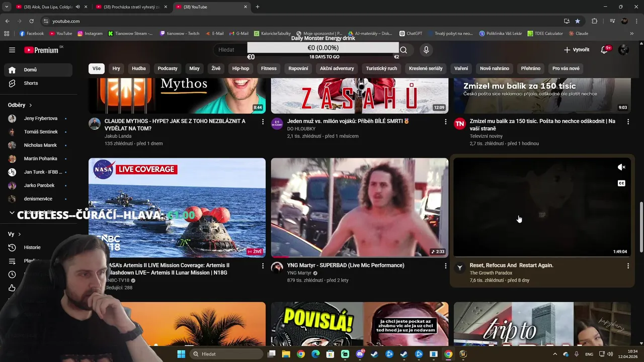Open the YouTube hamburger guide menu
This screenshot has width=644, height=362.
[12, 50]
